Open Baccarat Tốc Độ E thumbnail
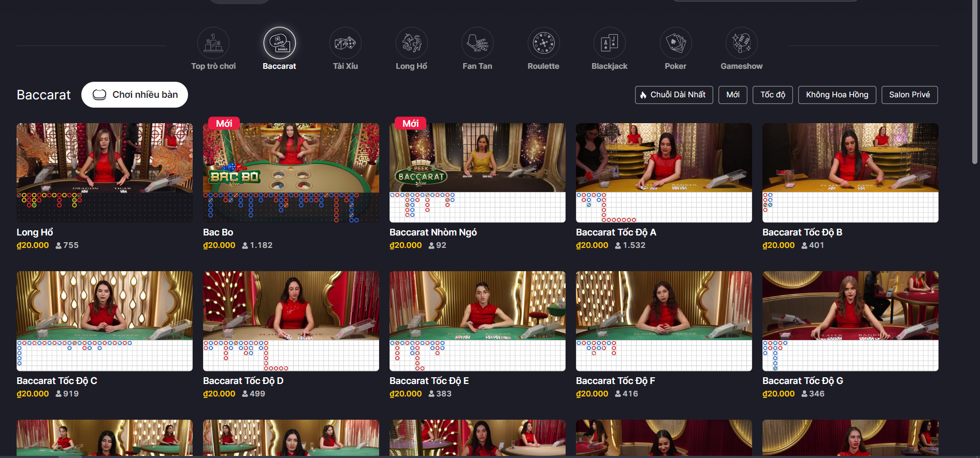This screenshot has width=980, height=458. pyautogui.click(x=478, y=321)
